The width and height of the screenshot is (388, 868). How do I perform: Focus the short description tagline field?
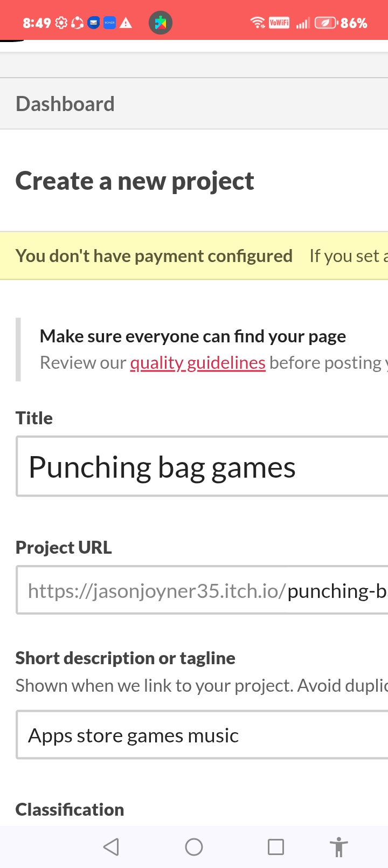point(202,735)
